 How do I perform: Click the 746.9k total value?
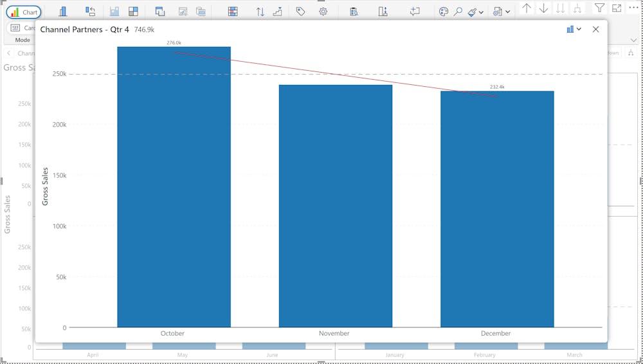point(144,30)
